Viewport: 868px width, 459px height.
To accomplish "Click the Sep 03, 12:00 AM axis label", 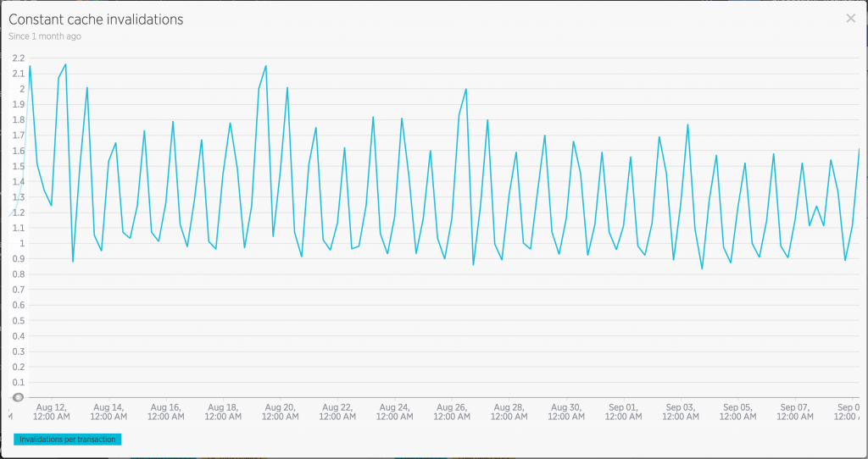I will 681,412.
